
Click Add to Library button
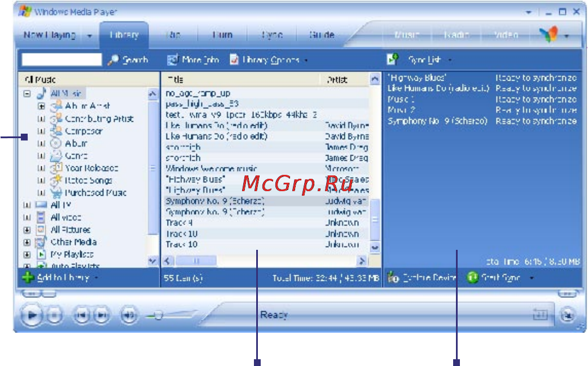[x=60, y=277]
